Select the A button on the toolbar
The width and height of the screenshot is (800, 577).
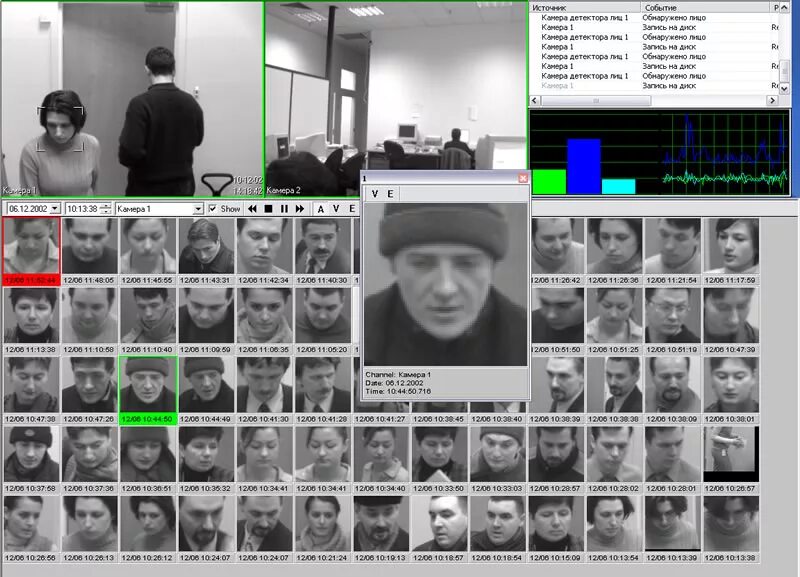(x=322, y=208)
